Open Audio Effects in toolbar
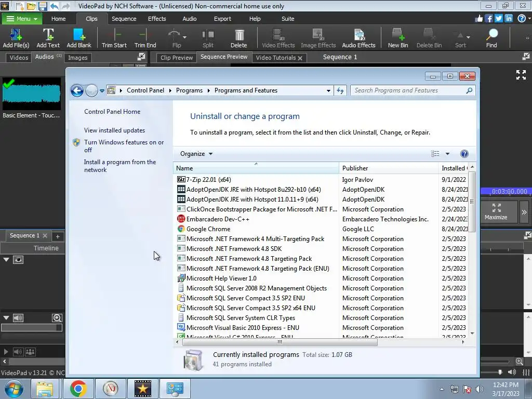532x399 pixels. (358, 38)
